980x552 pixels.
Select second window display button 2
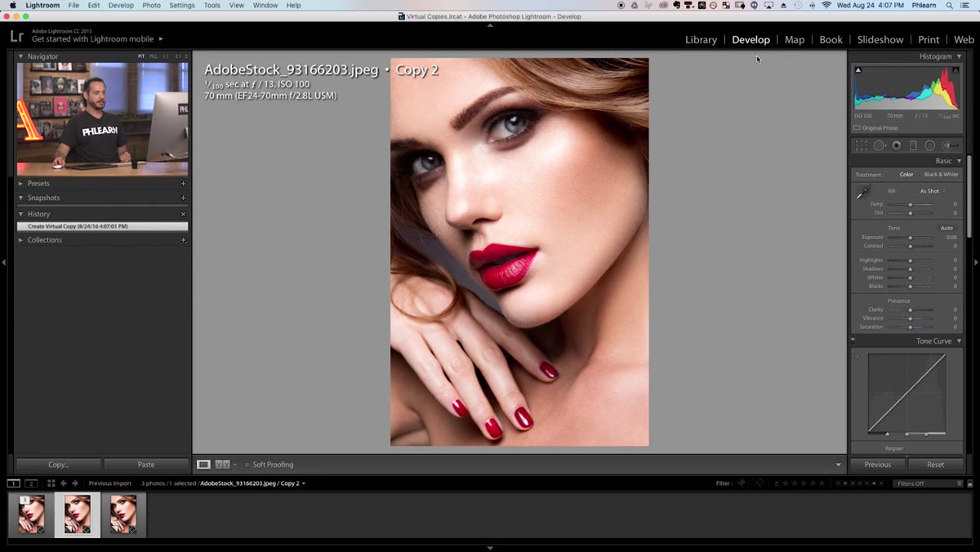pyautogui.click(x=31, y=483)
